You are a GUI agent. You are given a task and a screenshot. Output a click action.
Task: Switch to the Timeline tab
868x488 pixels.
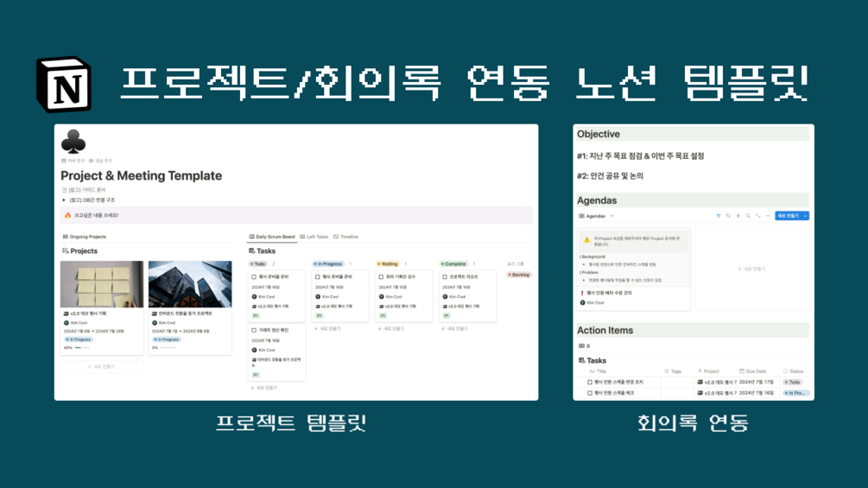tap(346, 237)
